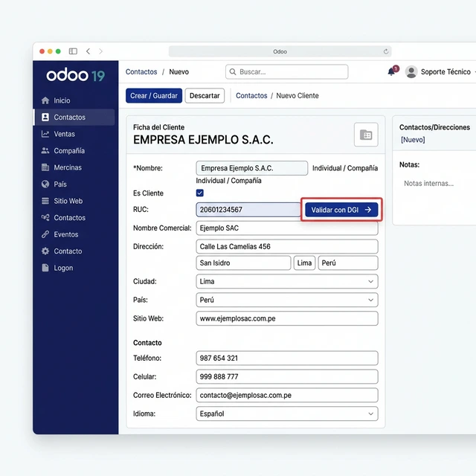Click the contact card icon beside company title
The image size is (476, 476).
[366, 135]
